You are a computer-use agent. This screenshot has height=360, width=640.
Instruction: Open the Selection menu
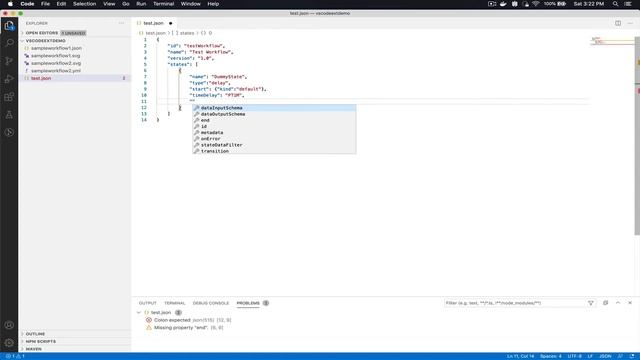[84, 4]
